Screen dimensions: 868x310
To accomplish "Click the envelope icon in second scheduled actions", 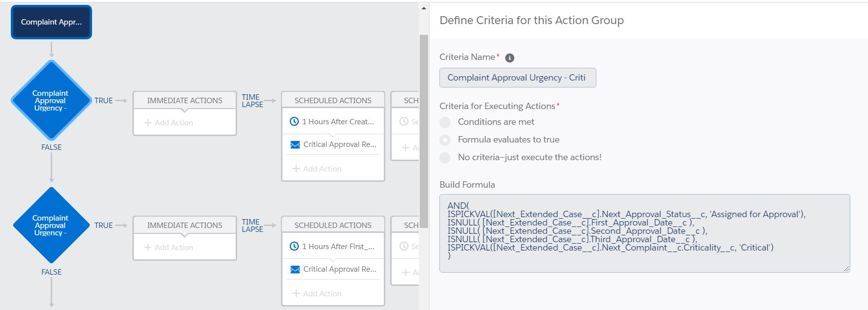I will point(295,269).
